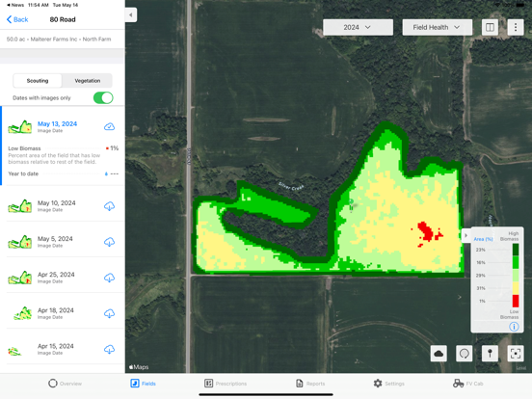532x399 pixels.
Task: Click Malterer Farms Inc field details text
Action: (x=59, y=40)
